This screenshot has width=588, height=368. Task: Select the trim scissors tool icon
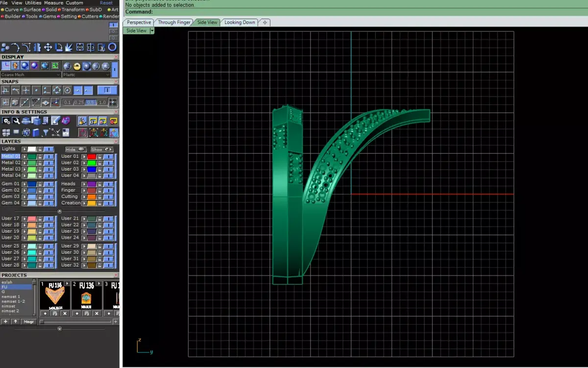coord(101,48)
